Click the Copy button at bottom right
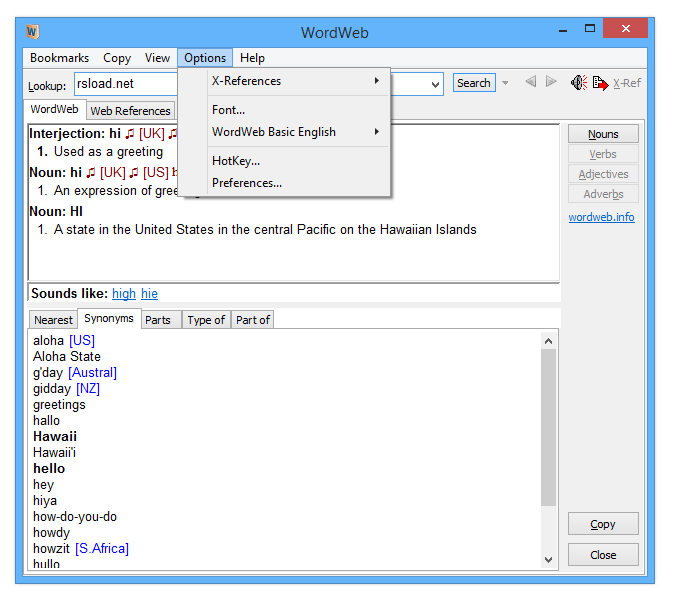 coord(603,524)
